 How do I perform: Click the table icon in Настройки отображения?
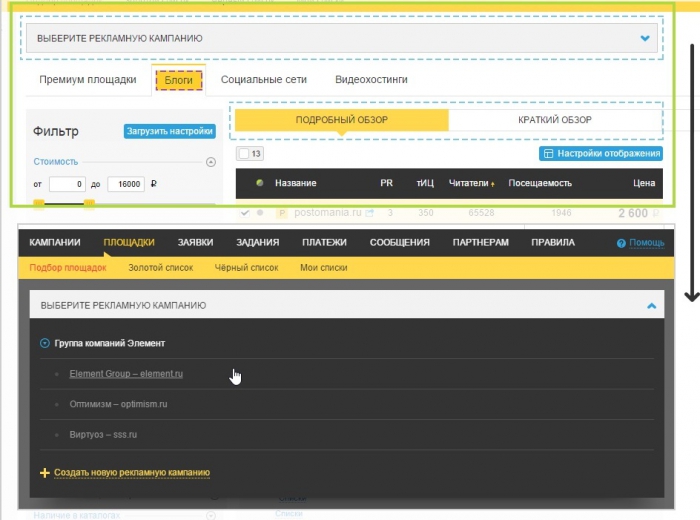click(548, 154)
